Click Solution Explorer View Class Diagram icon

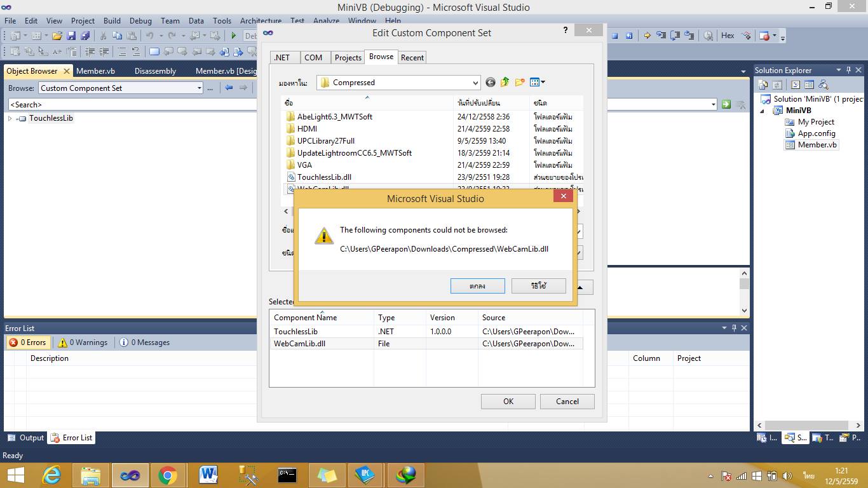pos(824,85)
